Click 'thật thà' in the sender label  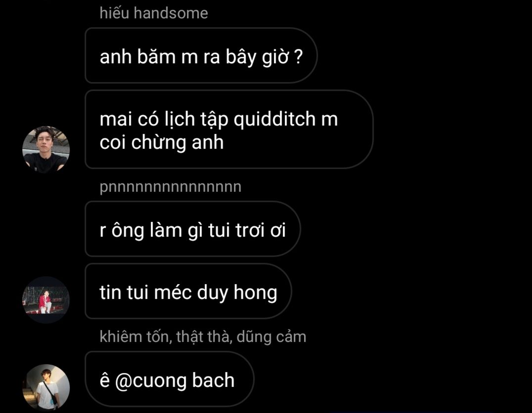pyautogui.click(x=204, y=337)
